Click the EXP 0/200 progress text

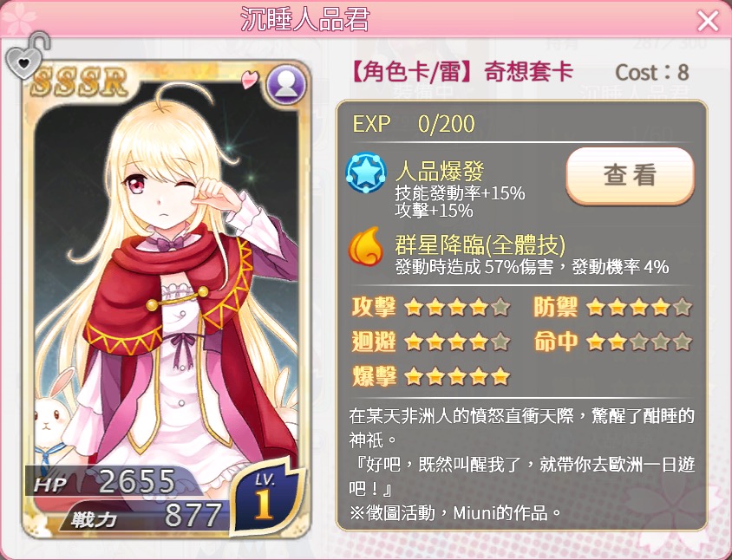pos(414,124)
